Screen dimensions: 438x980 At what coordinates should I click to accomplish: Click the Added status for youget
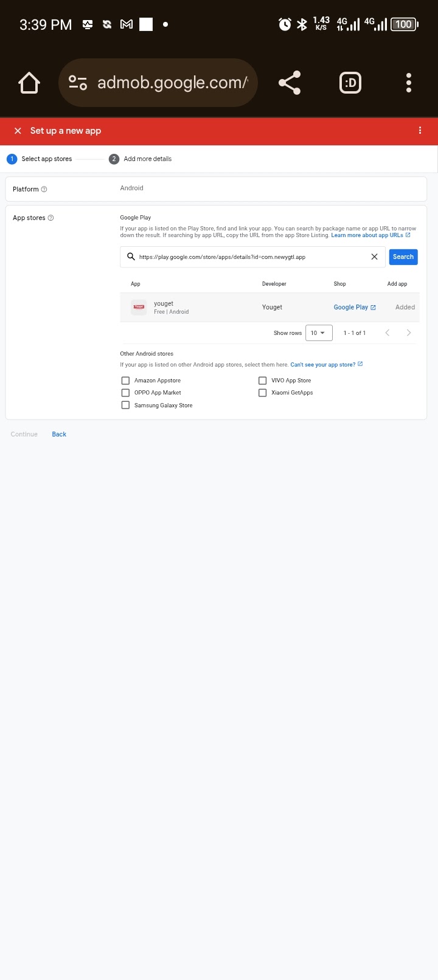(405, 307)
